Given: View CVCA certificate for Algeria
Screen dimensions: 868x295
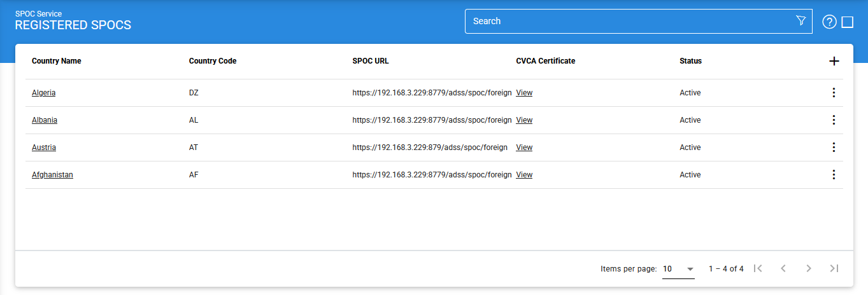Looking at the screenshot, I should (524, 93).
